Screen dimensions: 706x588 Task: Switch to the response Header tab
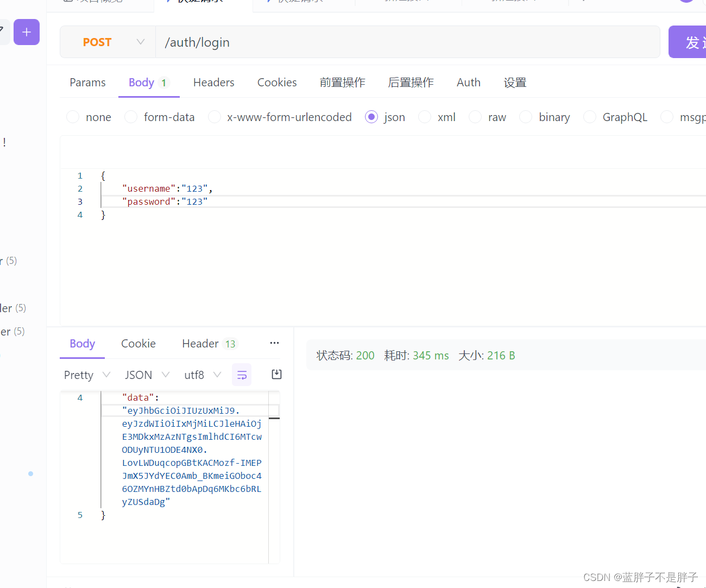click(209, 344)
